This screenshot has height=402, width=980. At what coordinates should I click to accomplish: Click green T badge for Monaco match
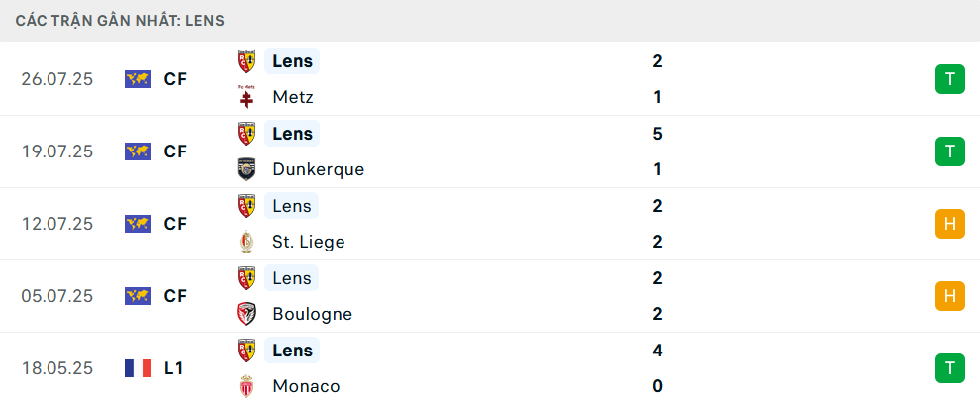(x=950, y=368)
